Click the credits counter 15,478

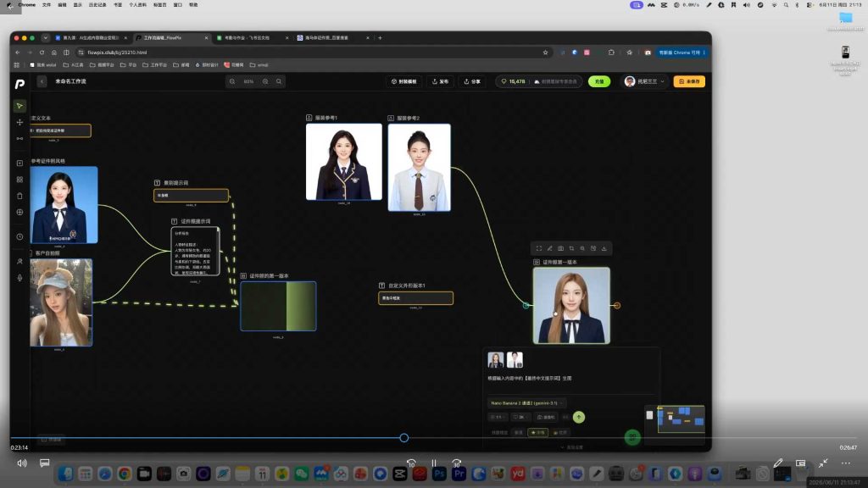(513, 81)
